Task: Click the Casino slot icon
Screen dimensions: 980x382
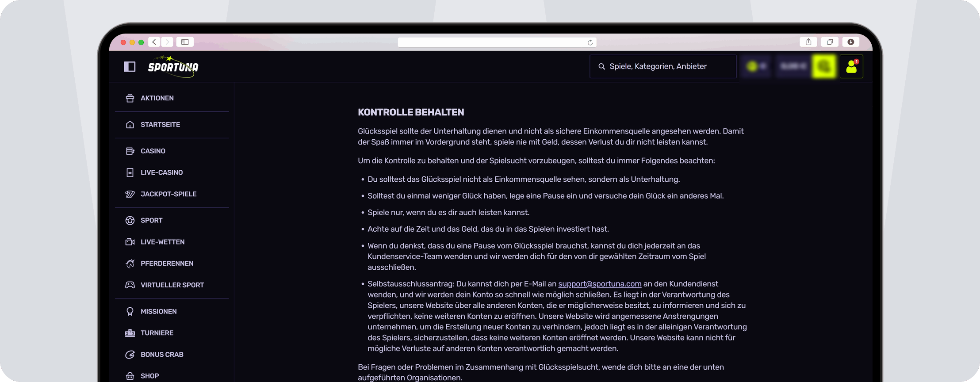Action: point(130,151)
